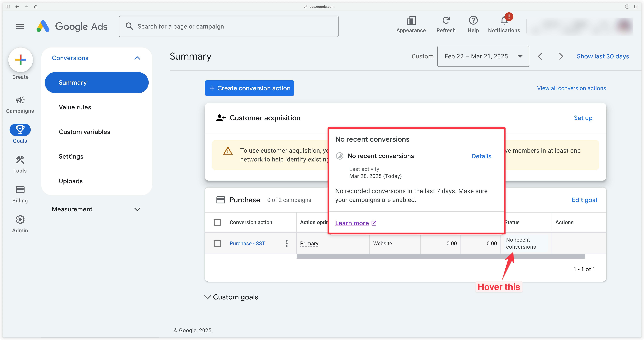Click Set up for Customer acquisition
Viewport: 644px width, 340px height.
583,118
